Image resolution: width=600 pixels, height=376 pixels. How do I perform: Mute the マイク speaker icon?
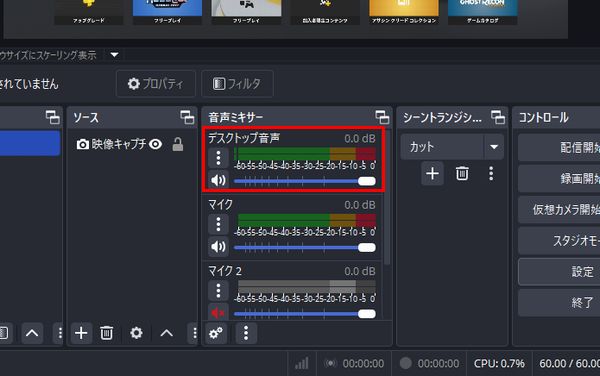[218, 247]
